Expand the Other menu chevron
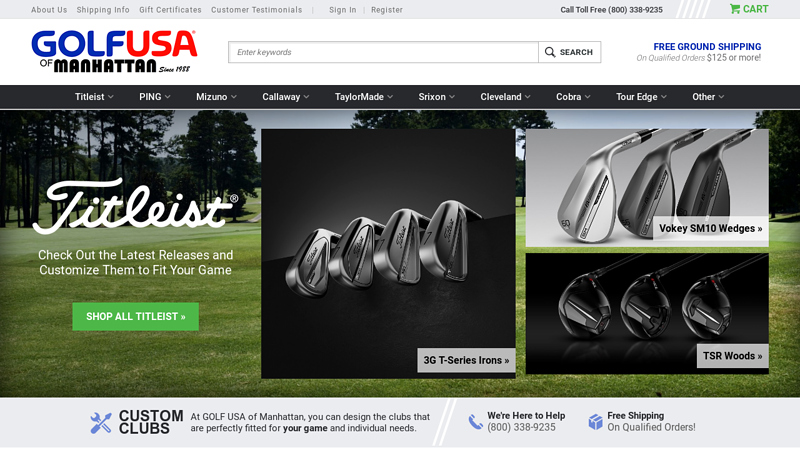Image resolution: width=800 pixels, height=450 pixels. (721, 97)
